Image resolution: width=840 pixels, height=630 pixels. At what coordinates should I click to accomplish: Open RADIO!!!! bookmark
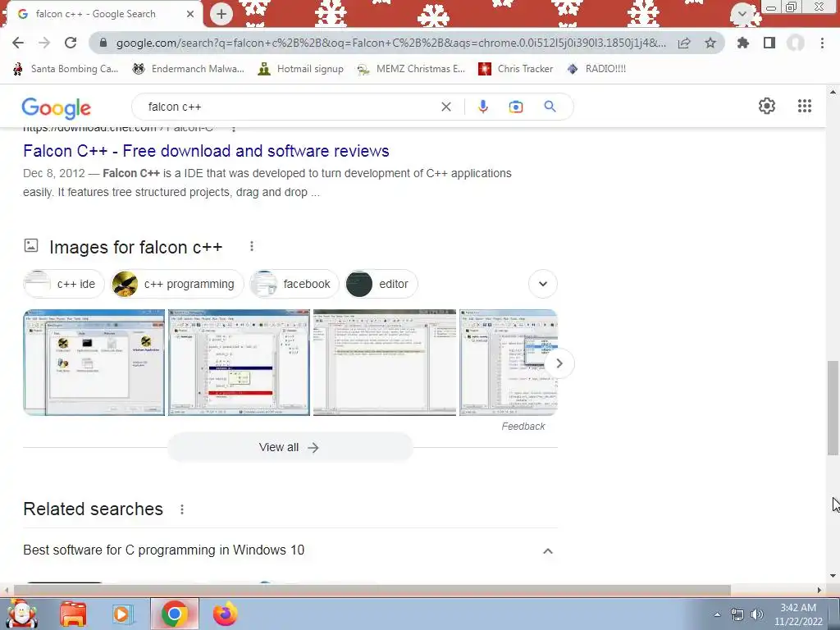tap(596, 69)
